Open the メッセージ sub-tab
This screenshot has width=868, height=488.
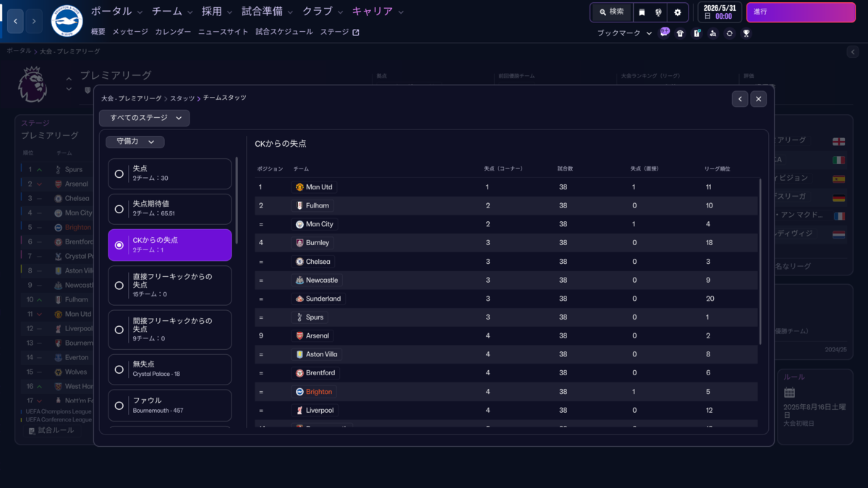coord(130,32)
